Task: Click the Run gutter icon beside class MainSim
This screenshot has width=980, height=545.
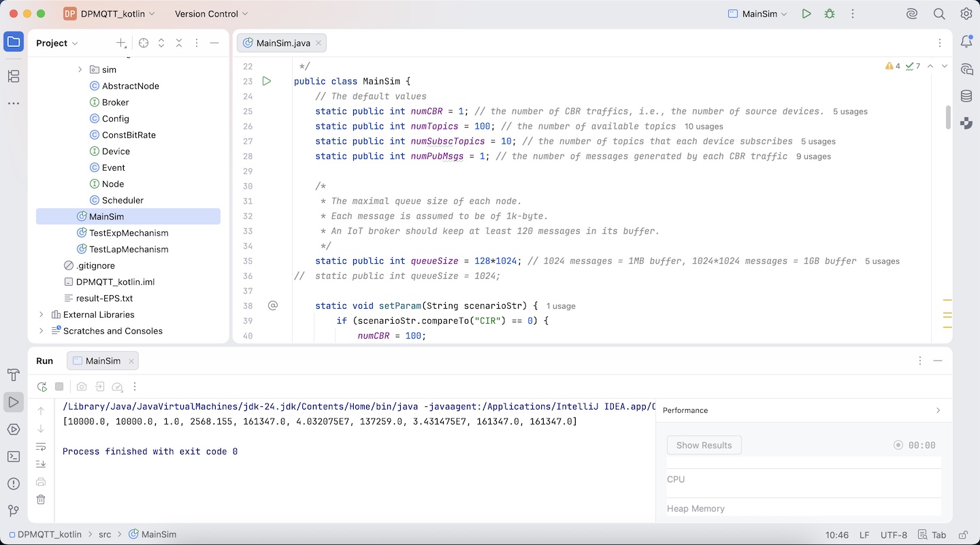Action: click(267, 81)
